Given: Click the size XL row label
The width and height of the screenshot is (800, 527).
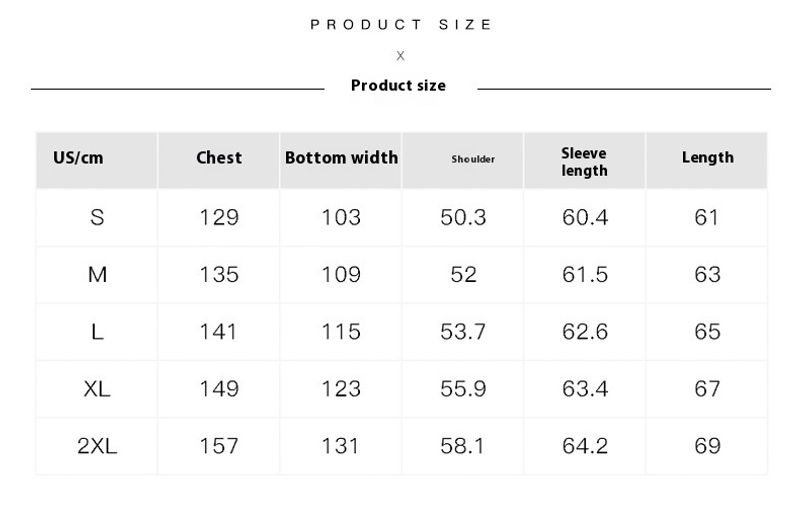Looking at the screenshot, I should tap(97, 389).
